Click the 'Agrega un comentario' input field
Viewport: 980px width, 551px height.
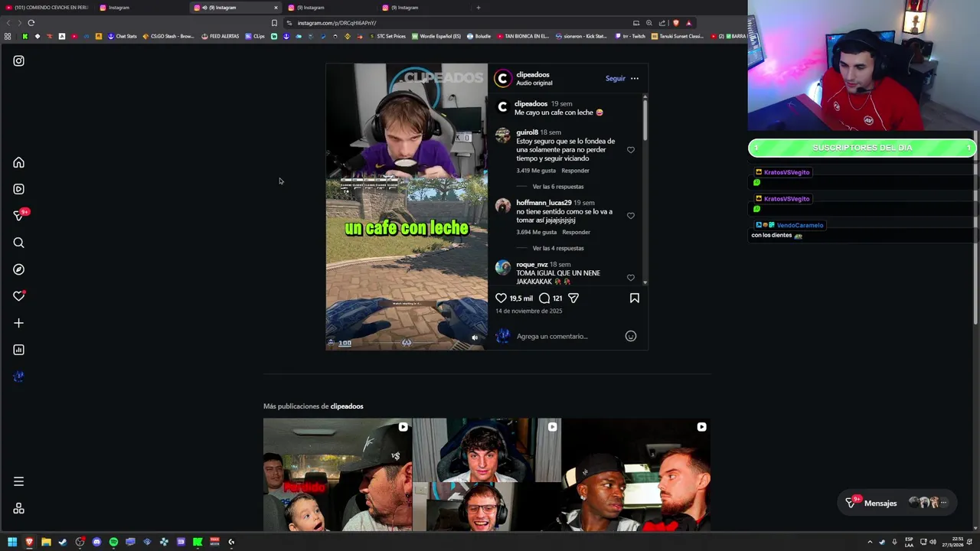click(x=568, y=336)
